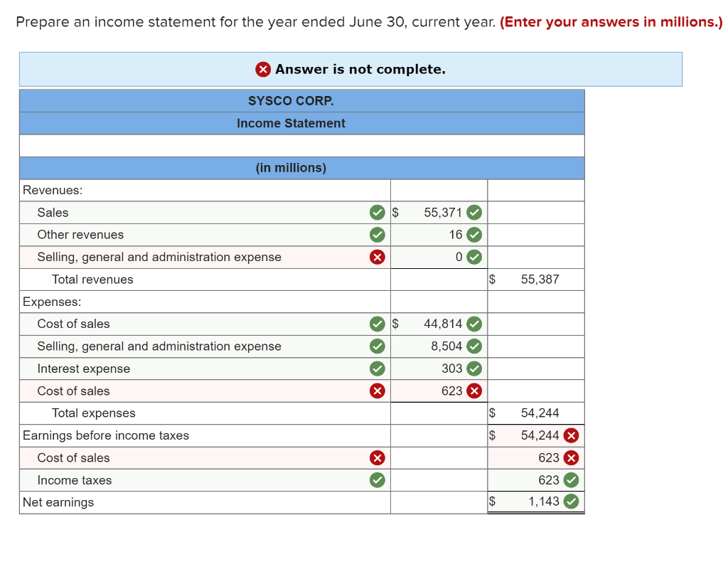Screen dimensions: 728x562
Task: Select the Net earnings amount 1,143
Action: [x=536, y=502]
